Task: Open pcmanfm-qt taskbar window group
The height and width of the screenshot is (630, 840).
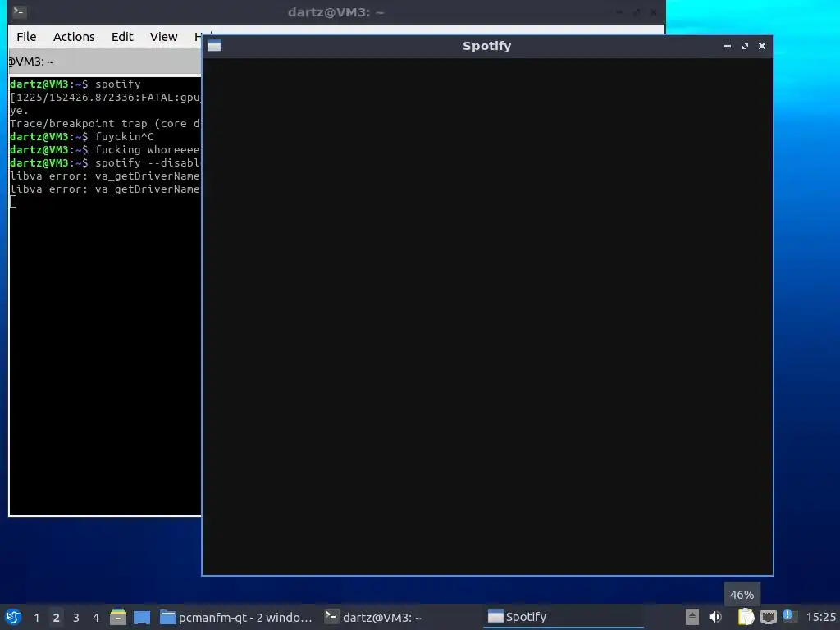Action: coord(236,617)
